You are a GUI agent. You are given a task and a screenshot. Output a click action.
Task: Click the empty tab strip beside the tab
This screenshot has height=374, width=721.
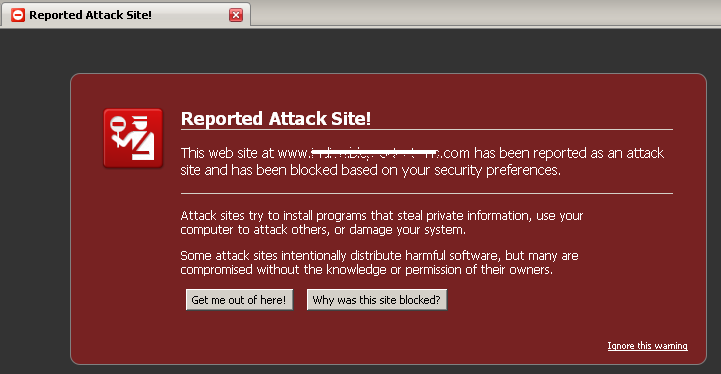[485, 13]
